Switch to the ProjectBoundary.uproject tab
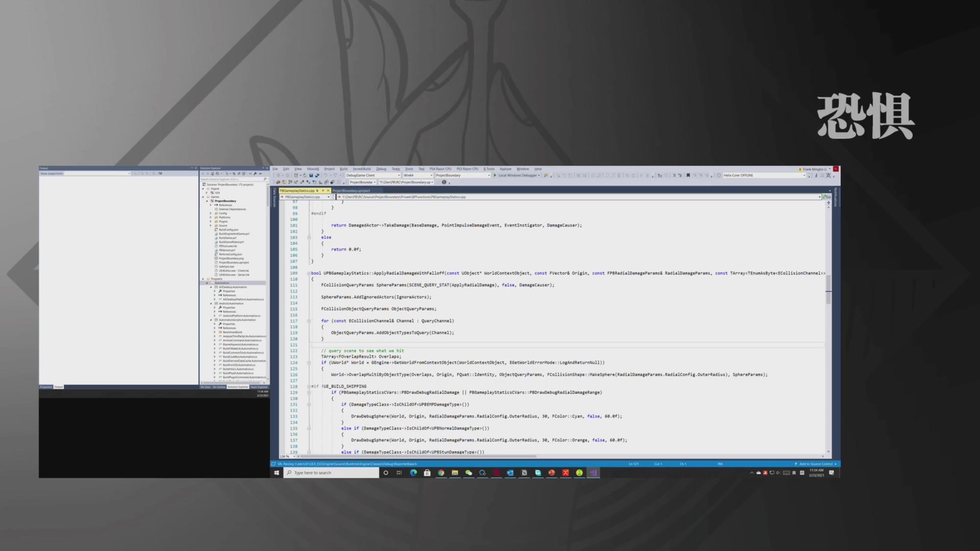Image resolution: width=980 pixels, height=551 pixels. (x=351, y=191)
